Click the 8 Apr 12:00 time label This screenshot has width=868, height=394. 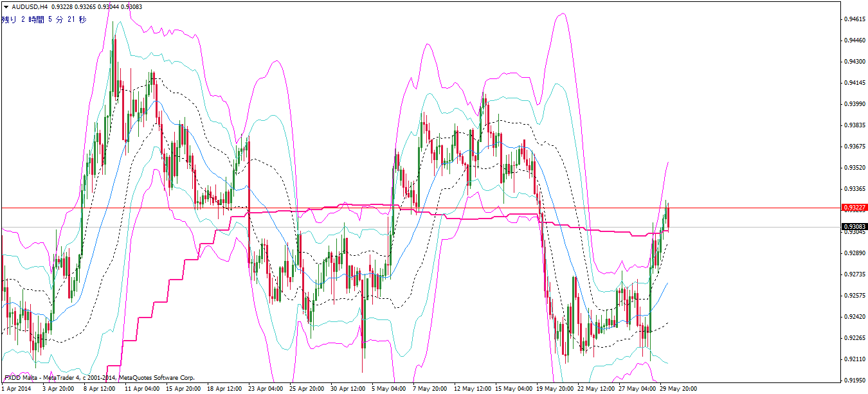coord(100,389)
